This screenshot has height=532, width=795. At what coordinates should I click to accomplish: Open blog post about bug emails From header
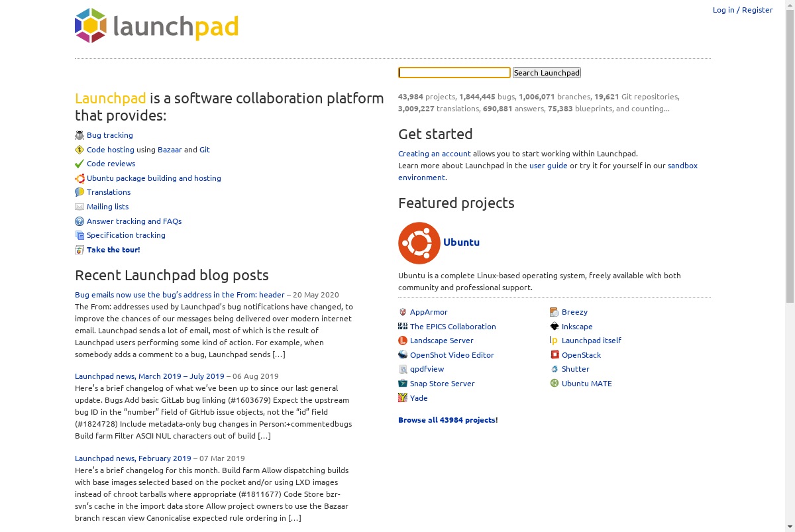click(180, 295)
